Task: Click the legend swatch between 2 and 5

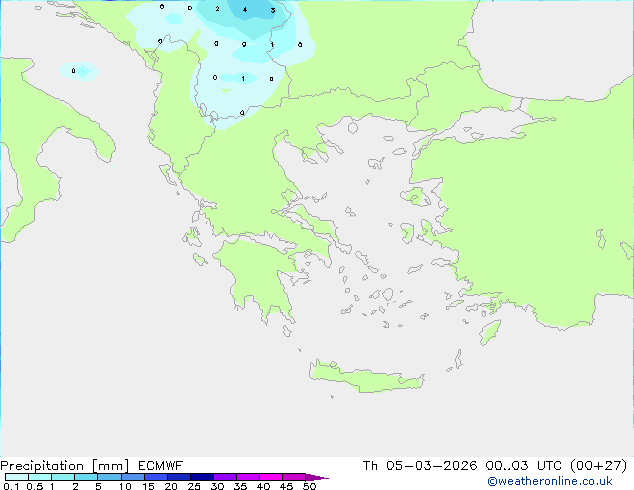Action: point(86,477)
